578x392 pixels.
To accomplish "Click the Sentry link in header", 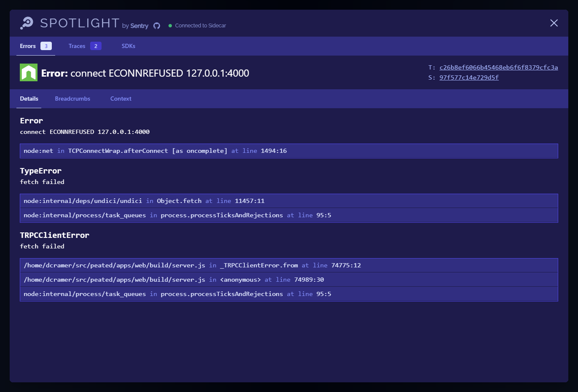I will pyautogui.click(x=139, y=26).
